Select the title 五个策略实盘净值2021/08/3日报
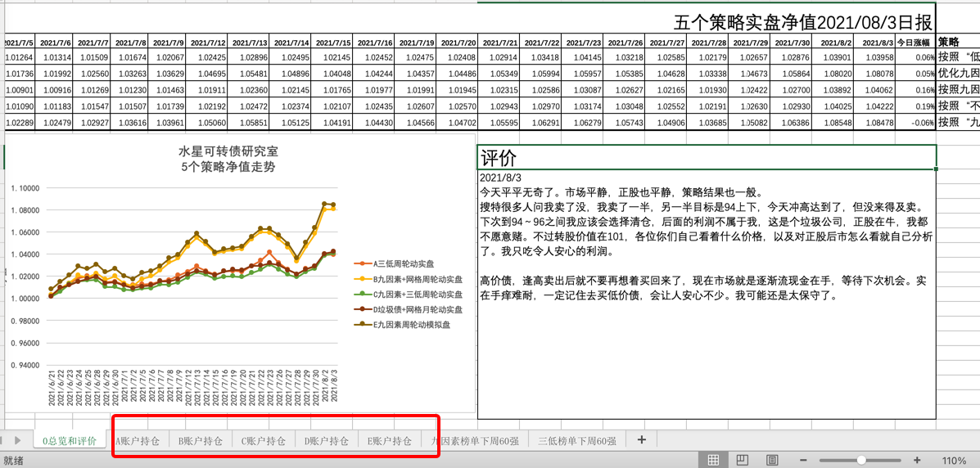The height and width of the screenshot is (468, 980). pyautogui.click(x=802, y=23)
